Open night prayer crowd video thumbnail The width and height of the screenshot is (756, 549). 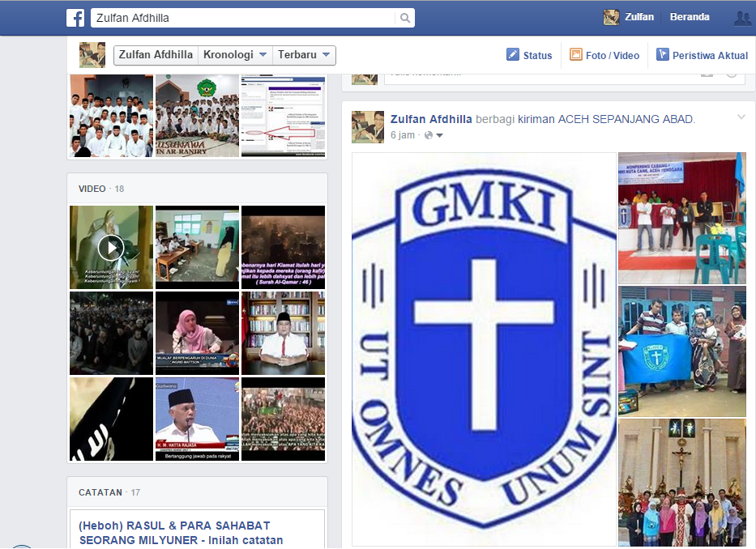tap(111, 333)
